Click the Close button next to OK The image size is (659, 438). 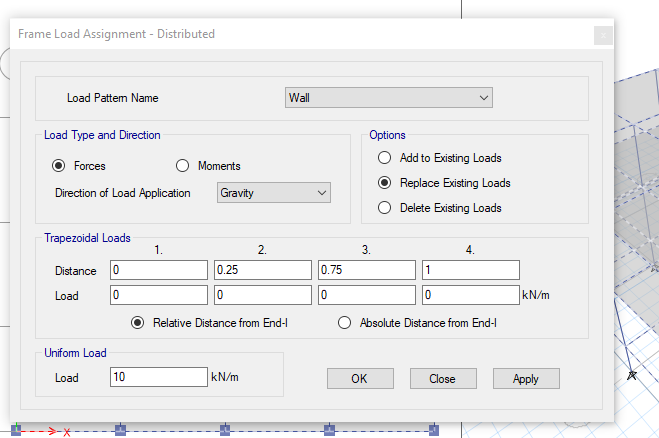(x=443, y=379)
